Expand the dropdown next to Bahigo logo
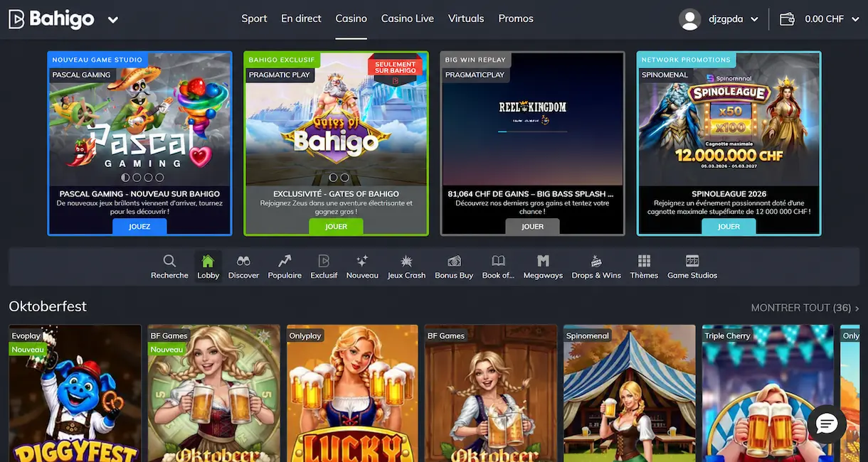Image resolution: width=868 pixels, height=462 pixels. (x=113, y=20)
